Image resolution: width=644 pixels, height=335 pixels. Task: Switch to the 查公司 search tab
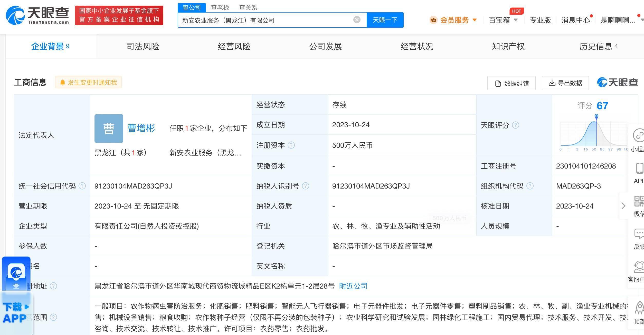click(192, 8)
